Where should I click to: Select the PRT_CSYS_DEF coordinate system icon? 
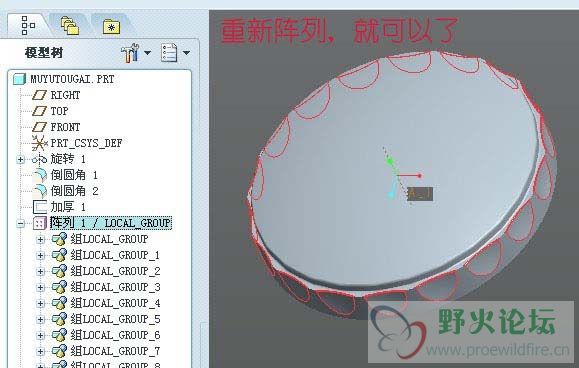(39, 143)
